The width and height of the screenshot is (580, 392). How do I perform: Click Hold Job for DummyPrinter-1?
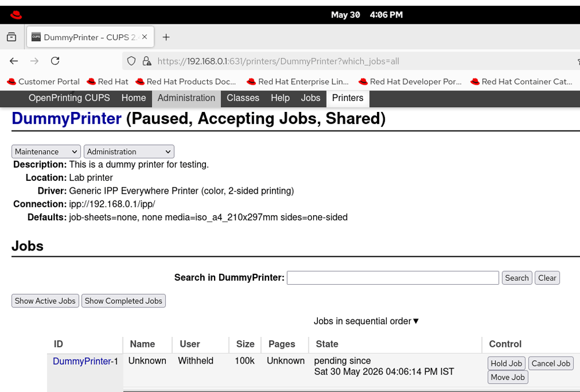506,364
